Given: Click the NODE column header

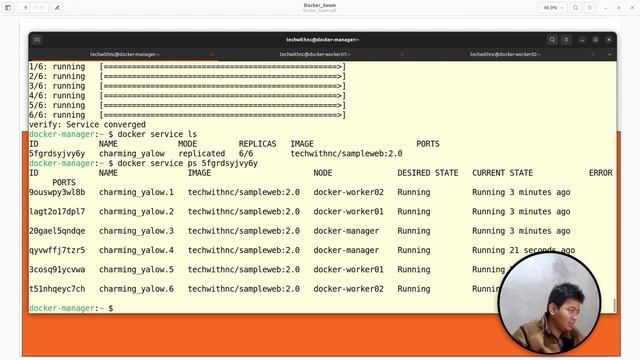Looking at the screenshot, I should [x=323, y=173].
